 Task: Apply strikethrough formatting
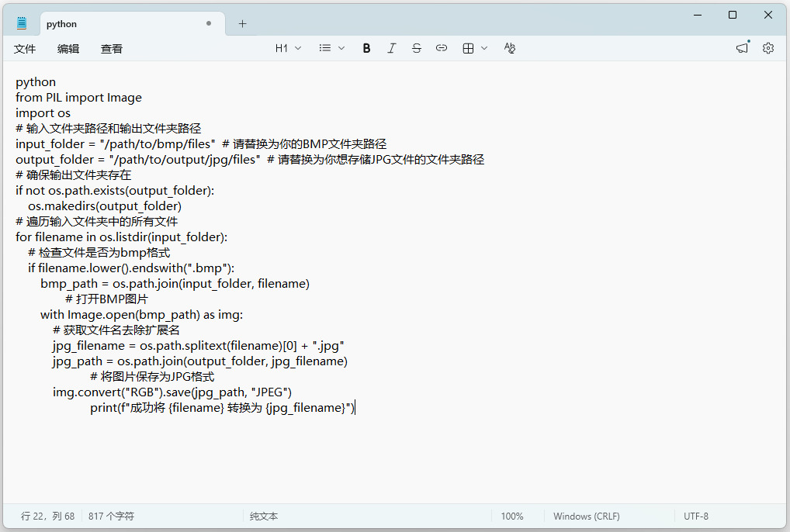pos(416,48)
